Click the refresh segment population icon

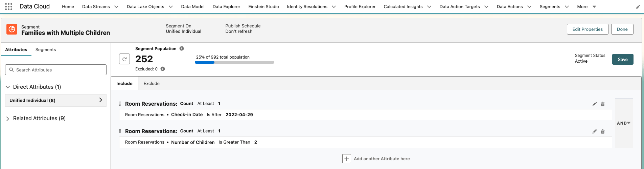(x=124, y=59)
